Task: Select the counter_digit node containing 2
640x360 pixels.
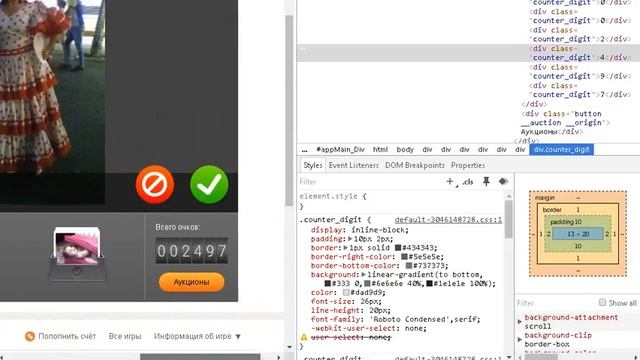Action: 580,35
